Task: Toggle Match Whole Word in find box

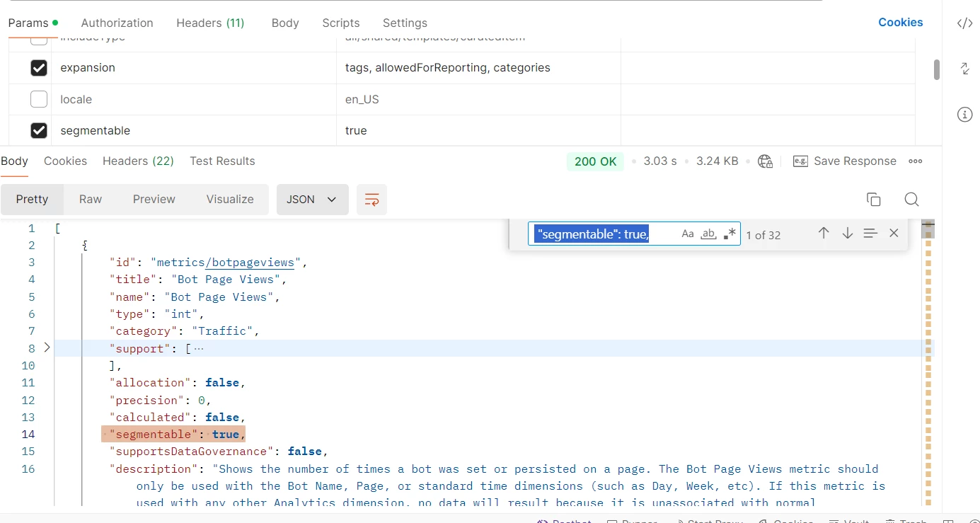Action: click(x=708, y=234)
